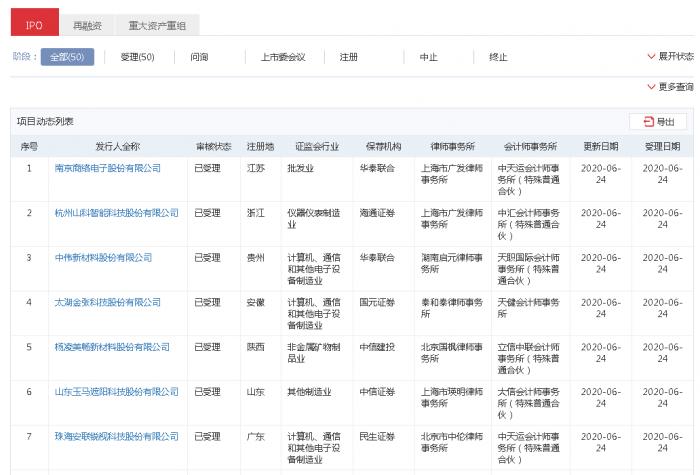This screenshot has height=475, width=700.
Task: Click the 导出 export button
Action: pos(658,121)
